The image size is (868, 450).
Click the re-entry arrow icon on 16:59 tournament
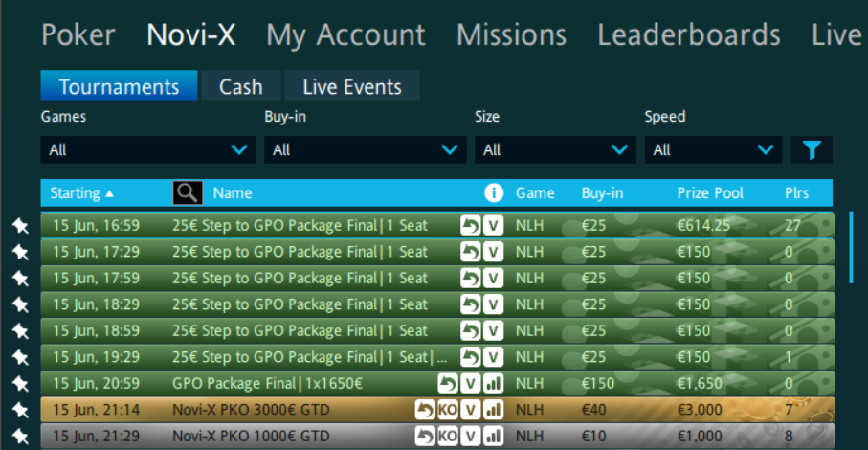click(470, 226)
